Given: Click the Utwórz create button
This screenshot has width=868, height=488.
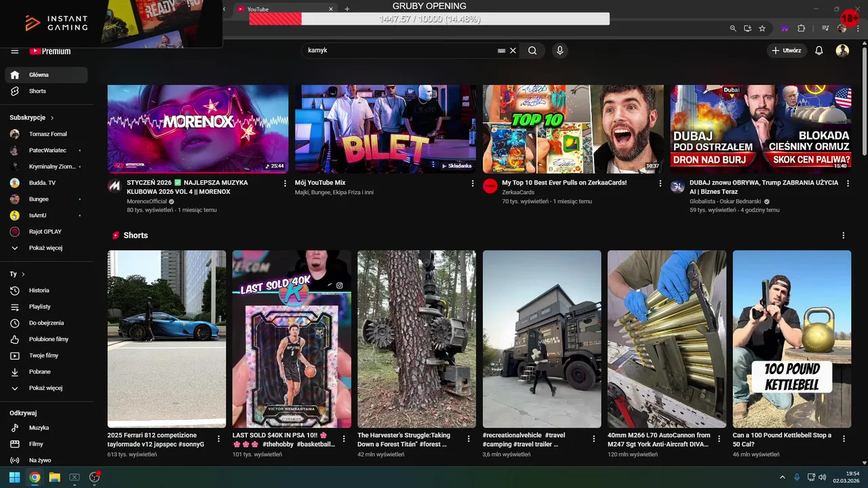Looking at the screenshot, I should 787,50.
